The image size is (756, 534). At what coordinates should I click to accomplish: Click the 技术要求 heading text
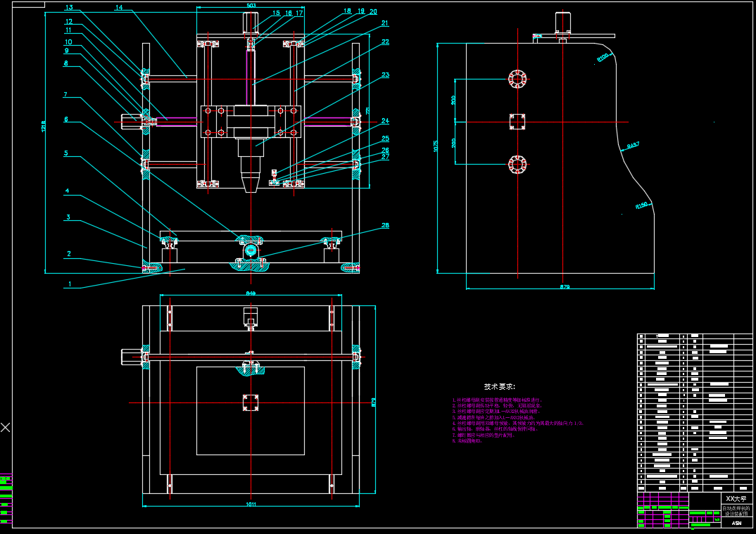499,387
